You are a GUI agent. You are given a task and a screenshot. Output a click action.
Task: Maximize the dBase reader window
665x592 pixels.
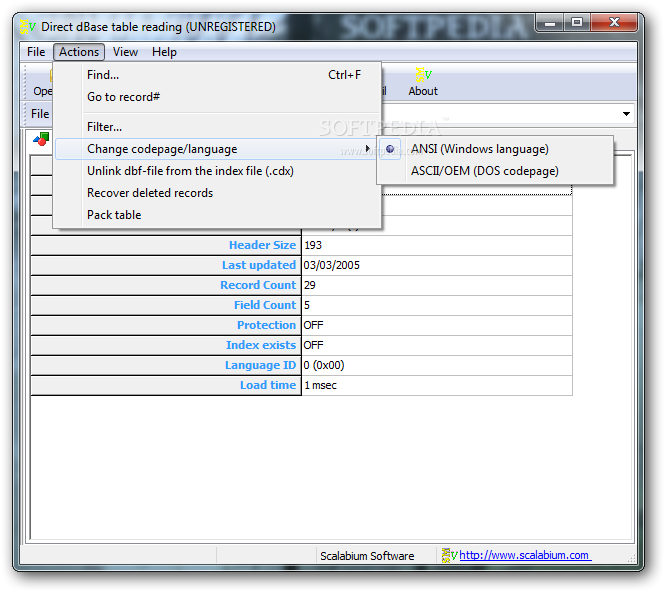(x=576, y=22)
